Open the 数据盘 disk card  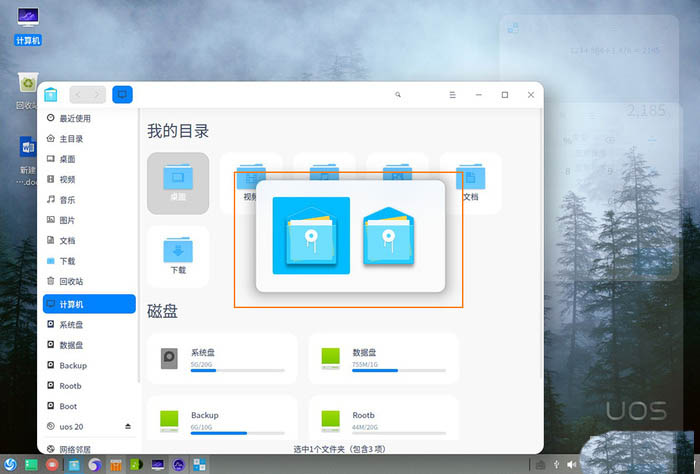383,358
